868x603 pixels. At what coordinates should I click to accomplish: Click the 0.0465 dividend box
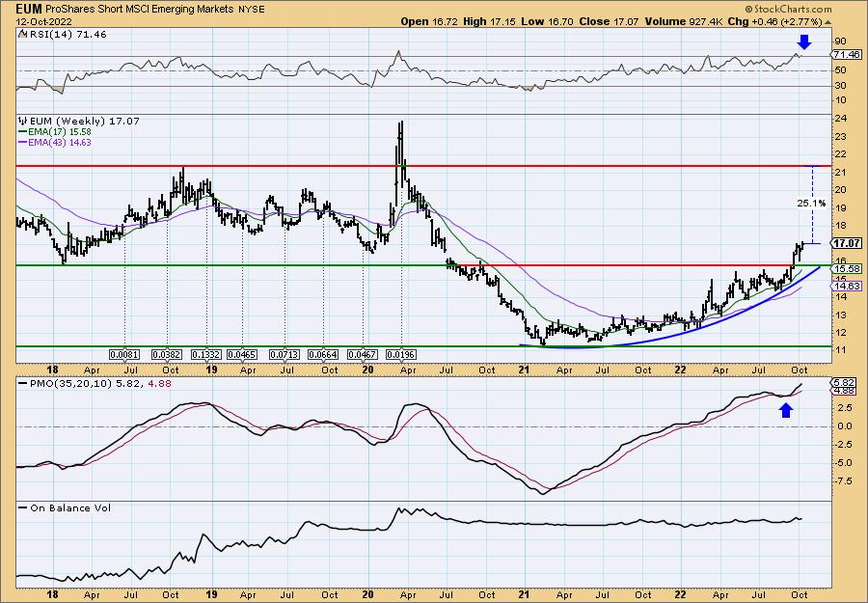242,354
